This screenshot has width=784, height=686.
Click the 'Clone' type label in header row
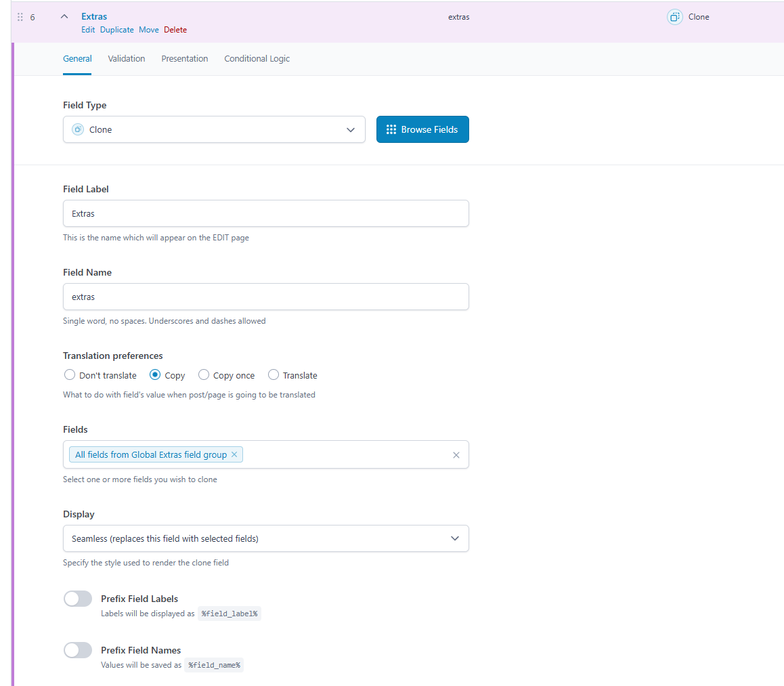[699, 17]
